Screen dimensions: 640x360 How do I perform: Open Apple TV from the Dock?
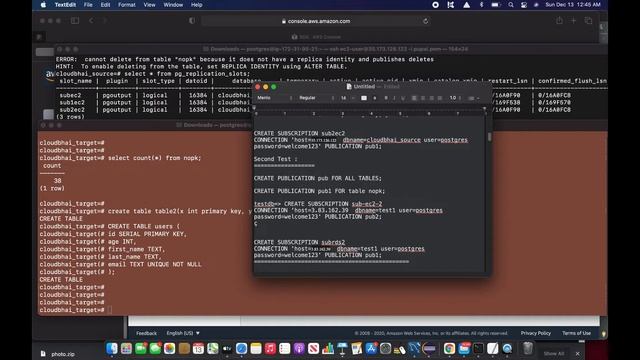(x=227, y=349)
